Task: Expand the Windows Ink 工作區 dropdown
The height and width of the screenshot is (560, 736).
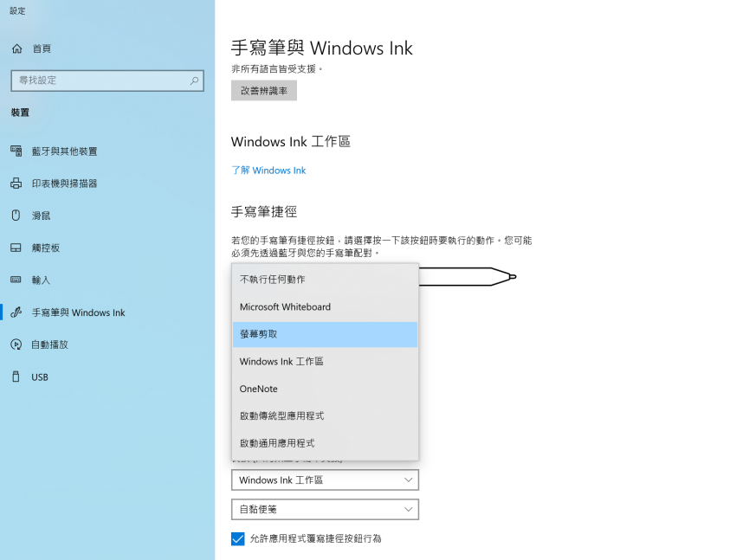Action: click(325, 480)
